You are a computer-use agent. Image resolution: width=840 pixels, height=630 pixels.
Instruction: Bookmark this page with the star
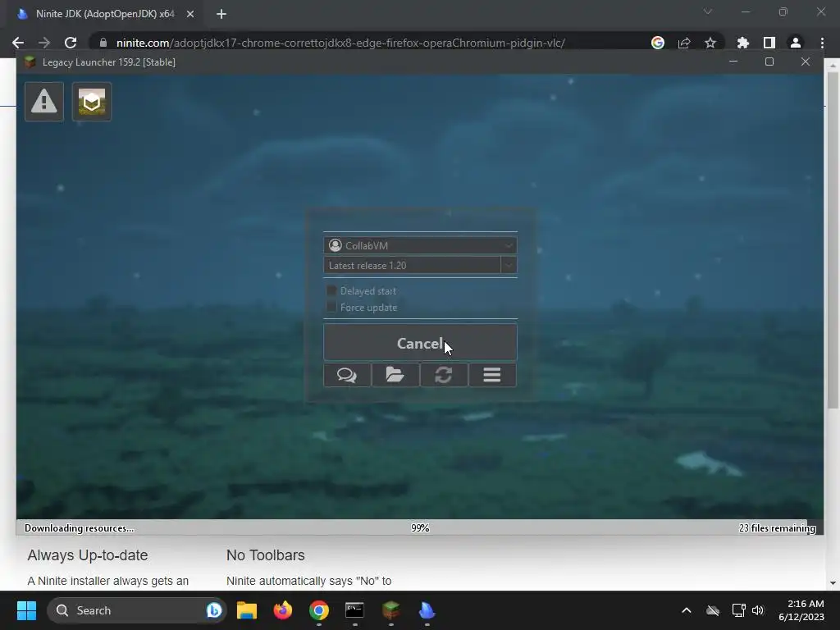(710, 43)
